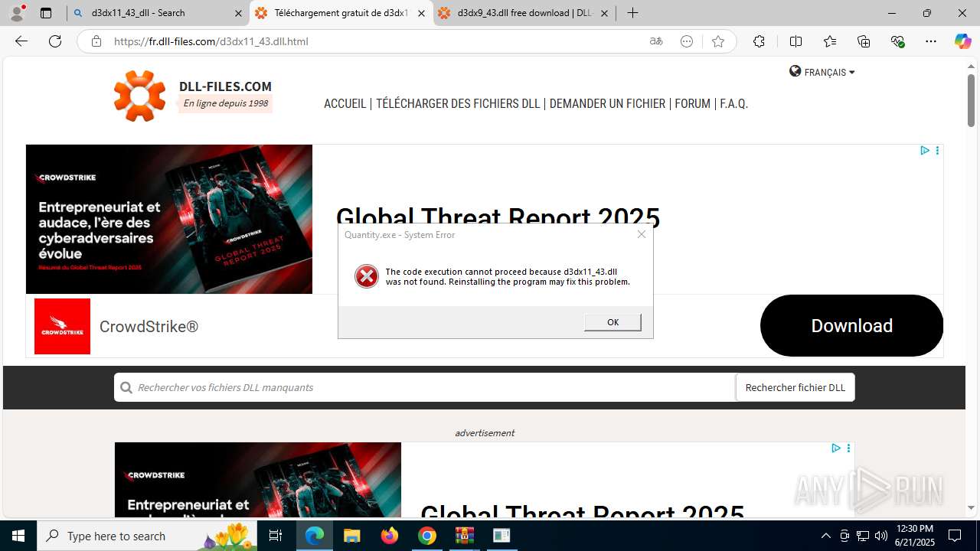Viewport: 980px width, 551px height.
Task: Open the F.A.Q. page
Action: point(733,103)
